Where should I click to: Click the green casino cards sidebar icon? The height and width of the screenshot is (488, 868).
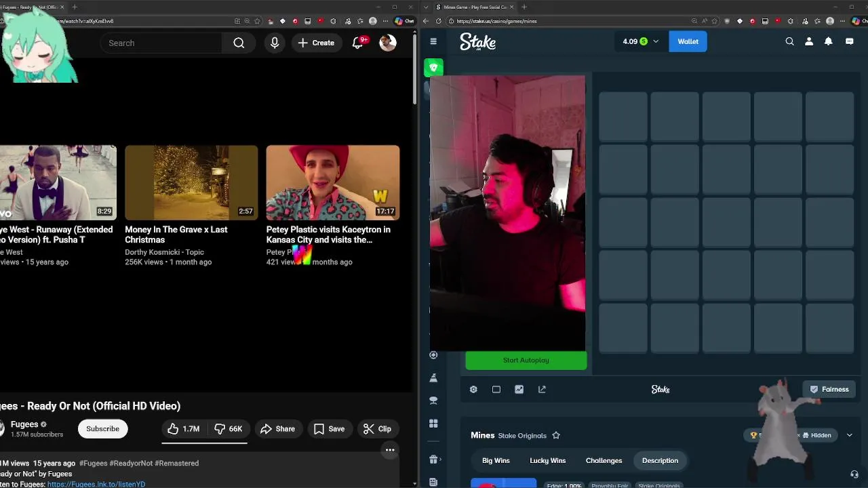(433, 67)
